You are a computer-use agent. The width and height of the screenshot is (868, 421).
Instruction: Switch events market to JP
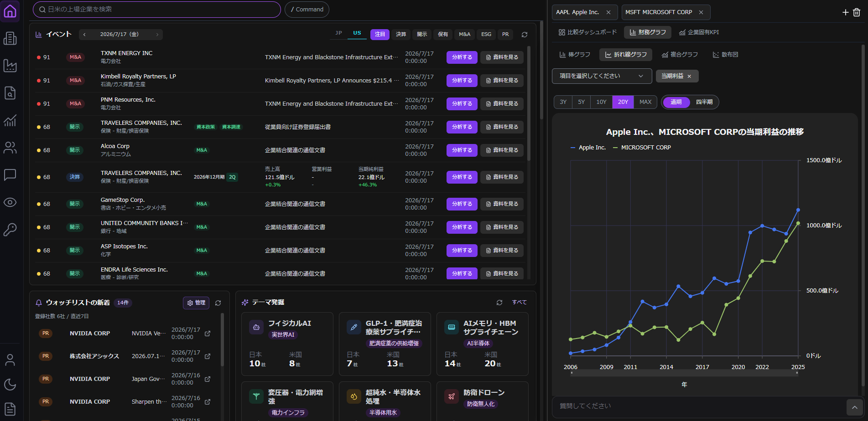[x=338, y=33]
